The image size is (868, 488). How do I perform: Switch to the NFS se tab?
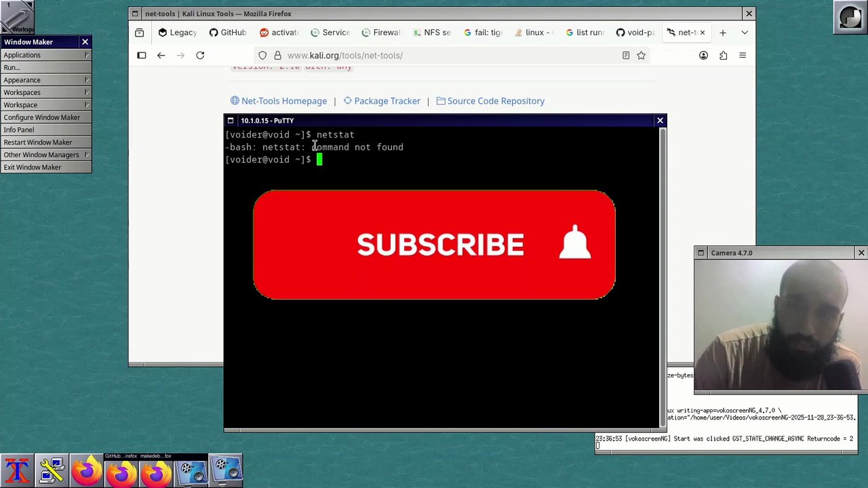click(x=431, y=33)
